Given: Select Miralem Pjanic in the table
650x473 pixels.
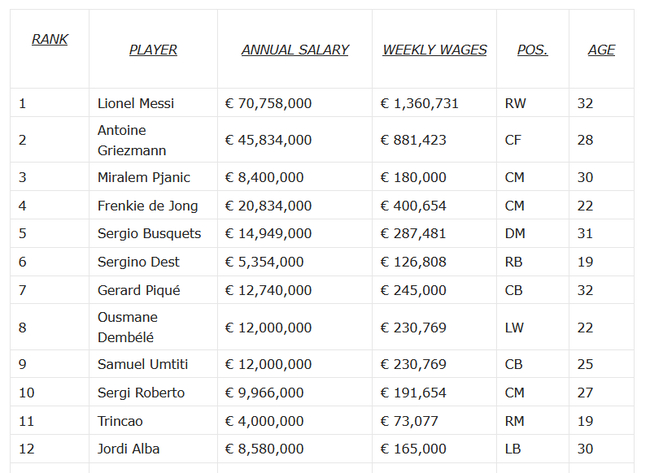Looking at the screenshot, I should point(144,177).
